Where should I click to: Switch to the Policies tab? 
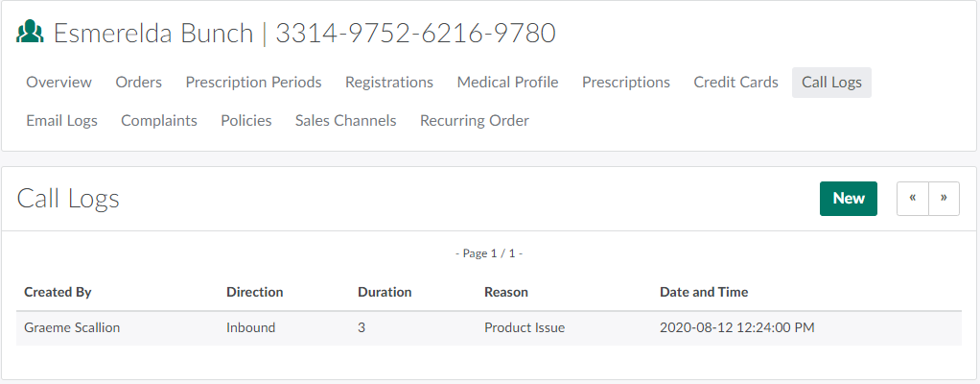(246, 121)
